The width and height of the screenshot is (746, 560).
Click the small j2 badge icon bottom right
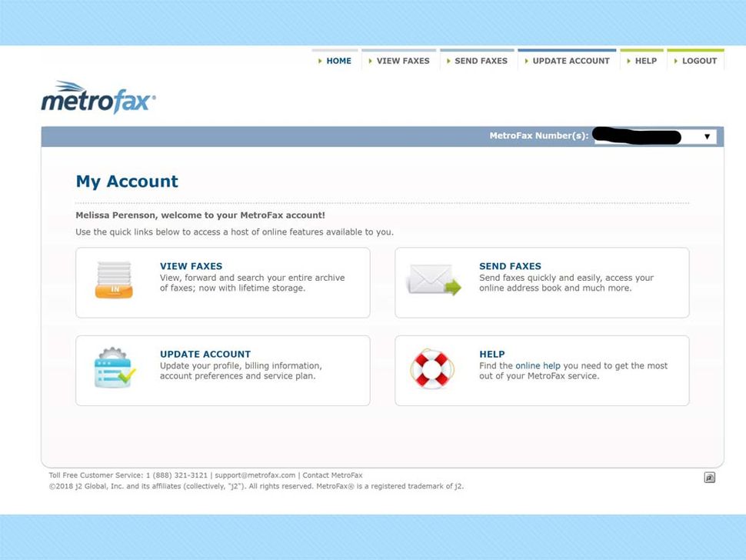[x=708, y=477]
